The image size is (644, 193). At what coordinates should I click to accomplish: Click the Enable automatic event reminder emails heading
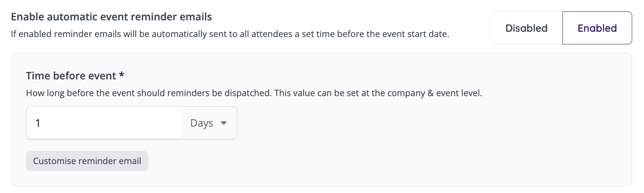click(x=111, y=17)
